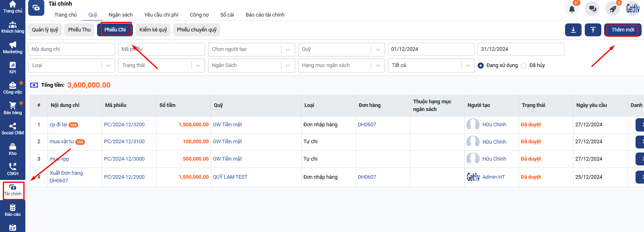Open notifications bell icon
This screenshot has width=644, height=232.
pyautogui.click(x=572, y=8)
